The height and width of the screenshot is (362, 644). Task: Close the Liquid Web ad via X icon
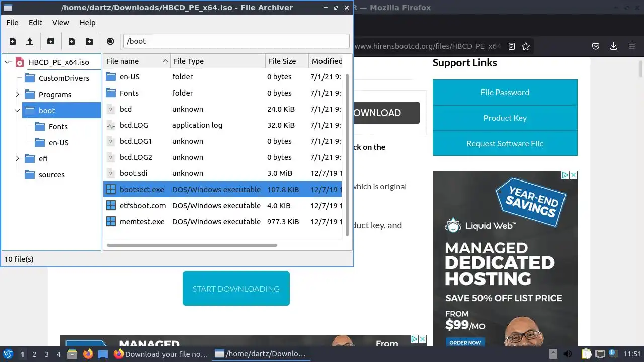[x=573, y=175]
